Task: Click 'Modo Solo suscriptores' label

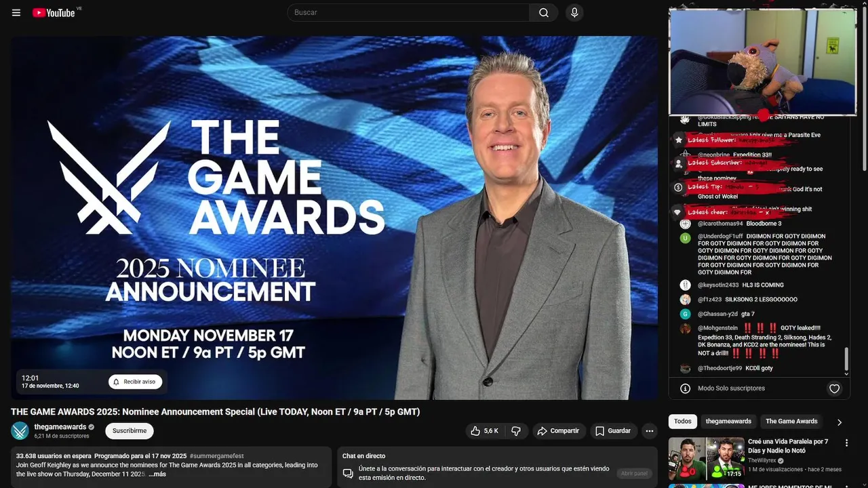Action: (731, 388)
